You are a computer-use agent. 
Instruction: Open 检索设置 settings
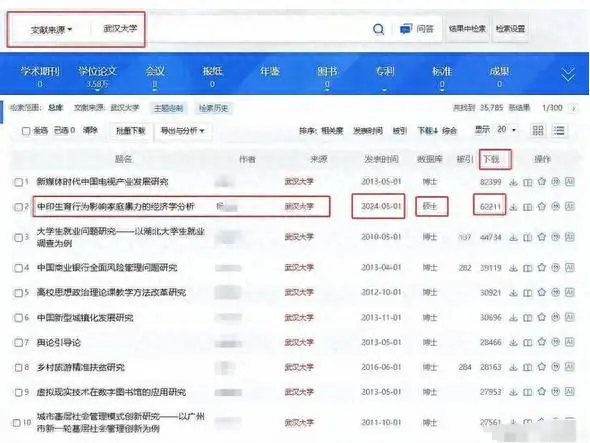click(511, 29)
